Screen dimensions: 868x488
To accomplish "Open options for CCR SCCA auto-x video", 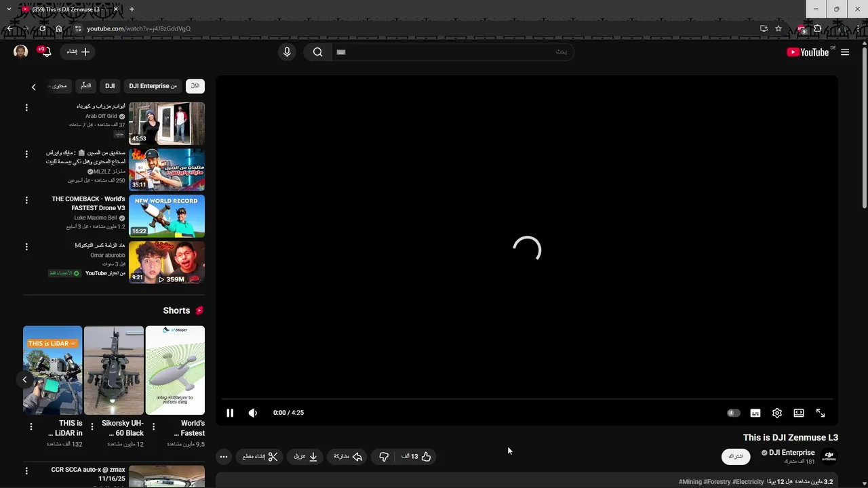I will coord(26,470).
